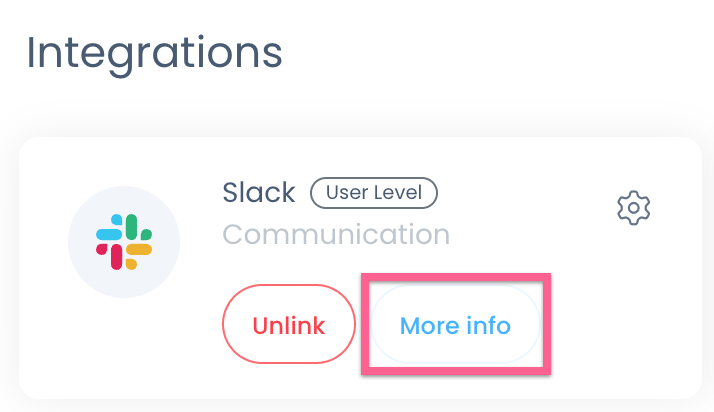The image size is (714, 412).
Task: Click the Slack logo icon
Action: pyautogui.click(x=124, y=243)
